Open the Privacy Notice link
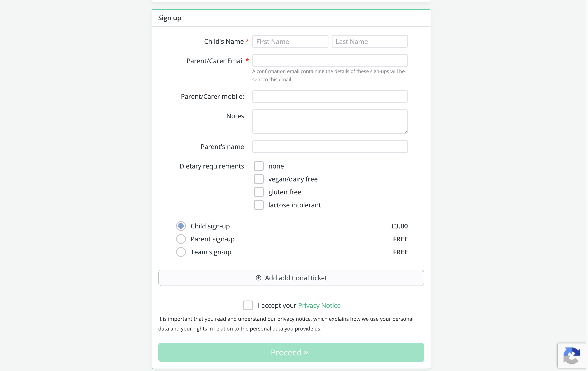 (319, 305)
